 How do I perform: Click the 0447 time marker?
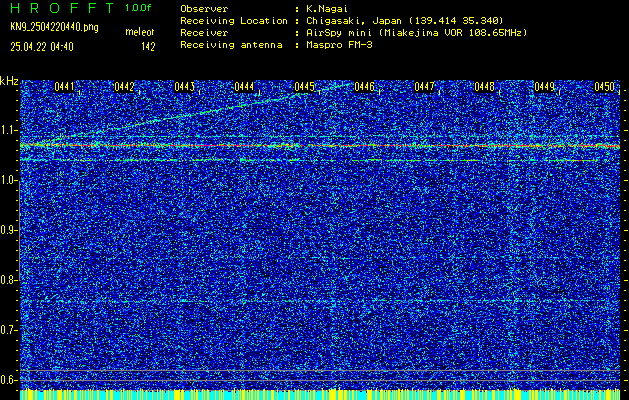tap(424, 87)
